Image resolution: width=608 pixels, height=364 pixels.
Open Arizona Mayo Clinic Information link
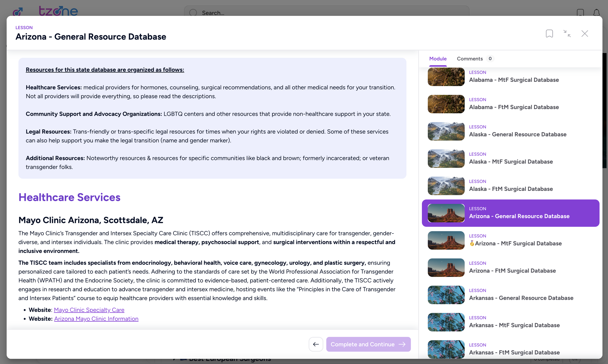coord(96,319)
